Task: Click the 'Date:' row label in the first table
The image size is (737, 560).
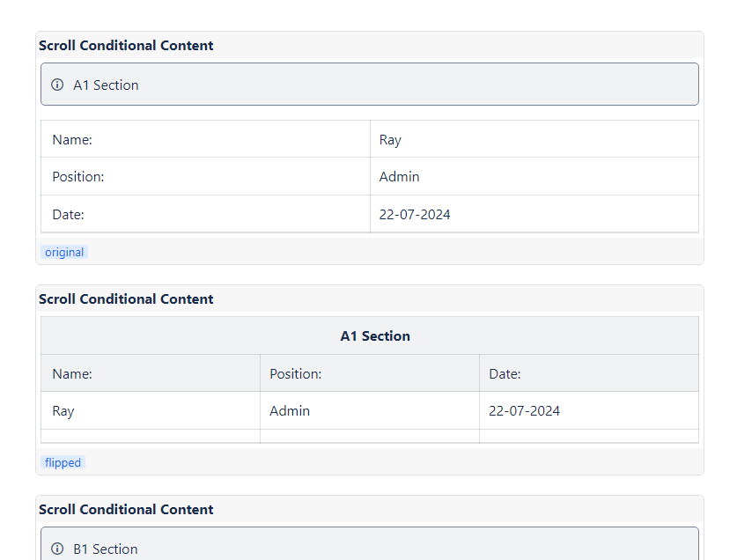Action: pos(68,214)
